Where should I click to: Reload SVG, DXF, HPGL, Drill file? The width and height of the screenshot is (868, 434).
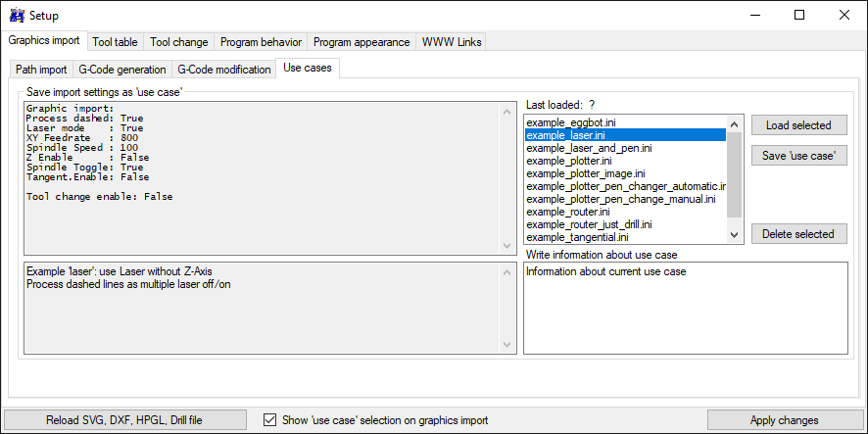click(124, 420)
